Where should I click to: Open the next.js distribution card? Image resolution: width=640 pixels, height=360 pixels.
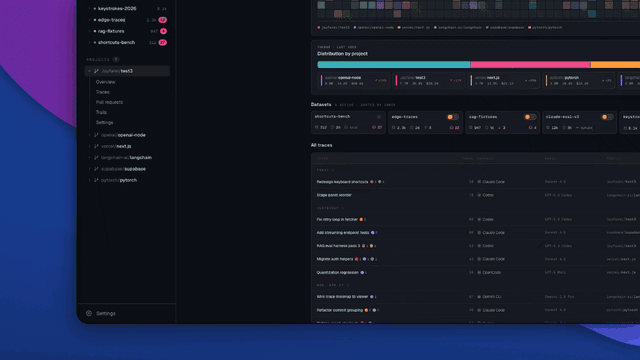coord(504,80)
